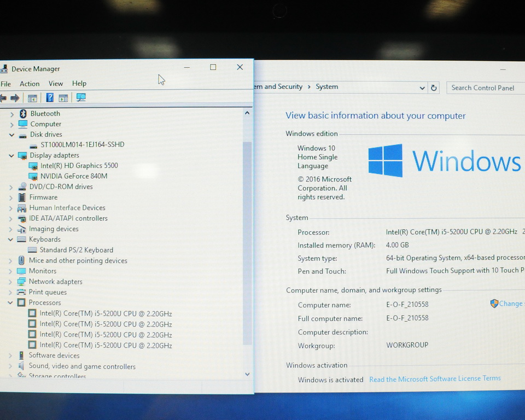525x420 pixels.
Task: Click the Change settings shield link
Action: (x=507, y=304)
